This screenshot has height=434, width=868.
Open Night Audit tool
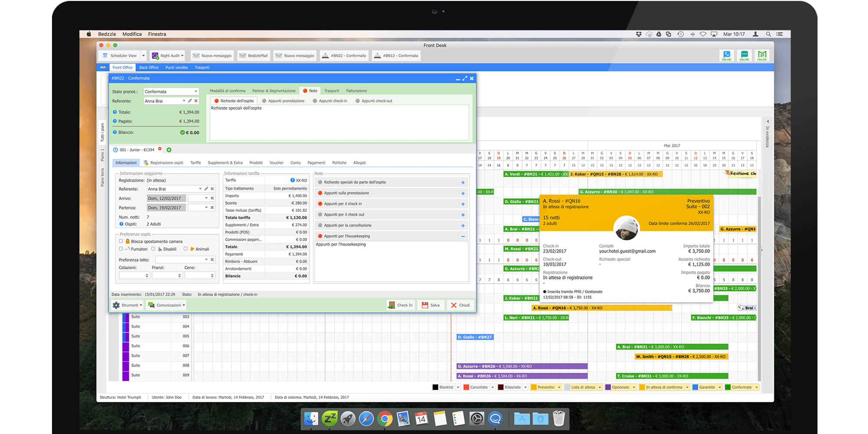point(168,56)
